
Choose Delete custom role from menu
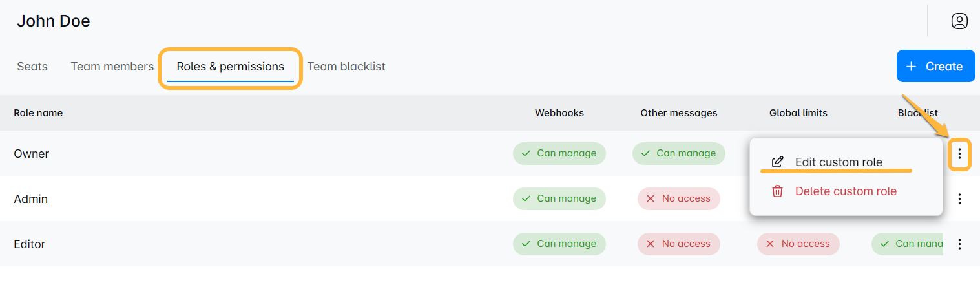pyautogui.click(x=846, y=191)
